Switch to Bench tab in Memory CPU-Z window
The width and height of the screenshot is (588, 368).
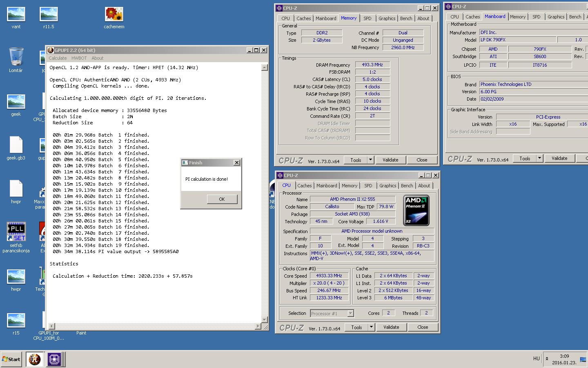click(406, 18)
